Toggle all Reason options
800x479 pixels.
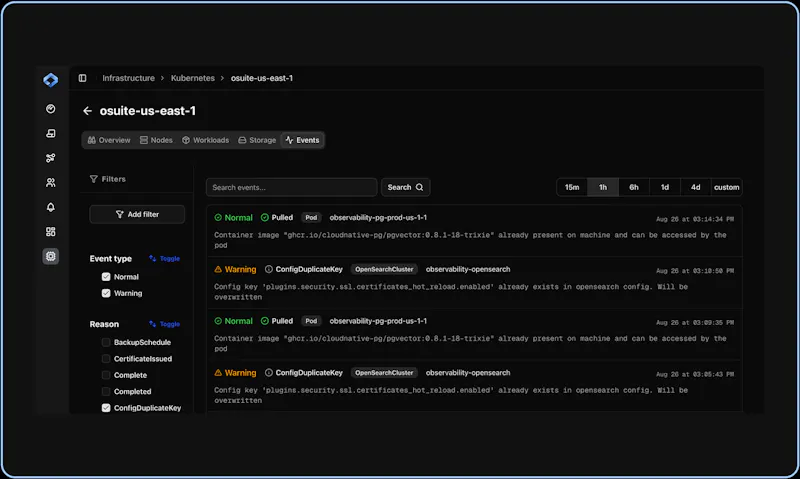pyautogui.click(x=164, y=324)
